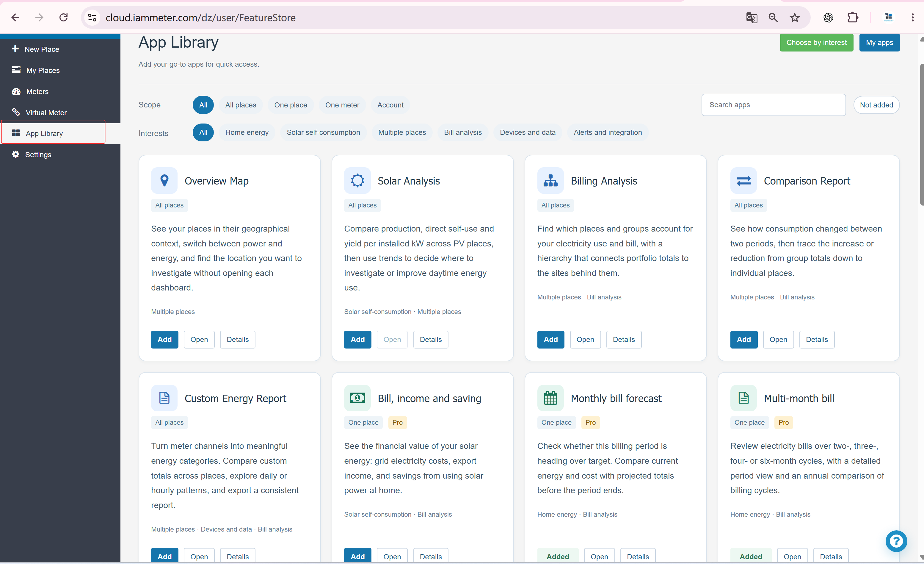The height and width of the screenshot is (564, 924).
Task: Click the Custom Energy Report document icon
Action: pyautogui.click(x=164, y=398)
